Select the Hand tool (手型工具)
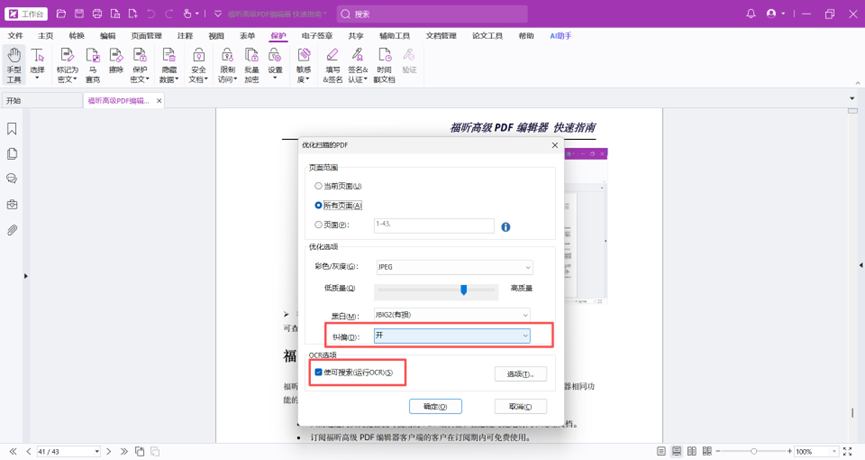 click(14, 65)
